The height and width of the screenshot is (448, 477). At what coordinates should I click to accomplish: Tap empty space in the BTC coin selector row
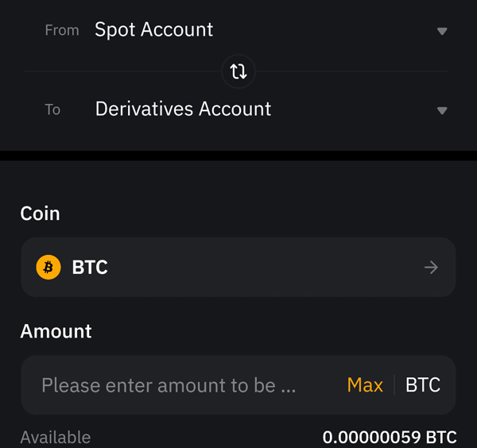[x=265, y=268]
